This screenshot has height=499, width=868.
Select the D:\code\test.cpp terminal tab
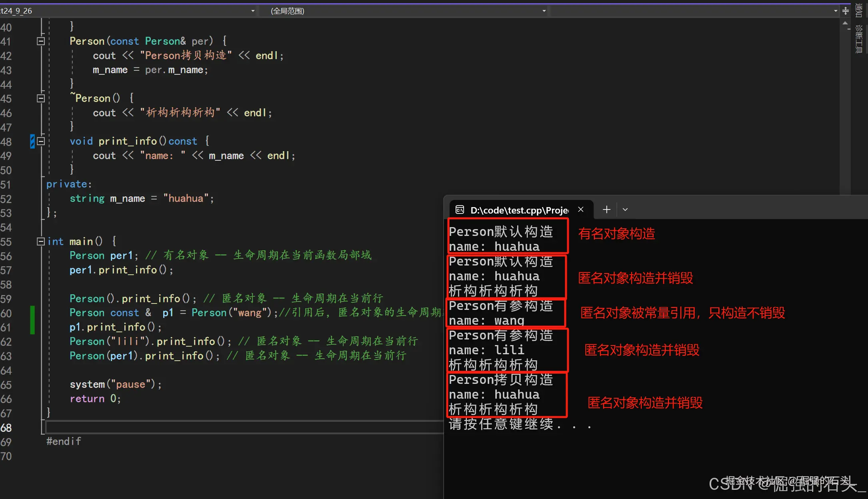coord(519,210)
